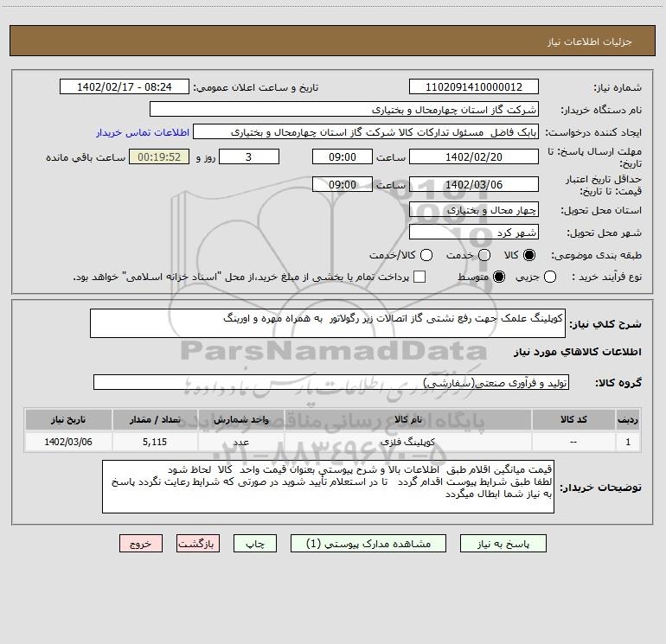
Task: Click the request creator field 'بابک فاضل'
Action: click(x=366, y=132)
